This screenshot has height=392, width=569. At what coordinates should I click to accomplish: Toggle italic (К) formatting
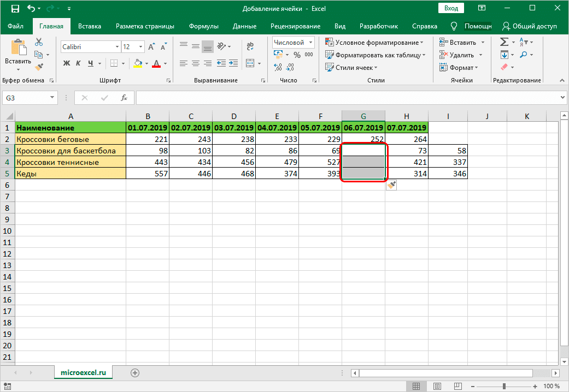click(79, 63)
